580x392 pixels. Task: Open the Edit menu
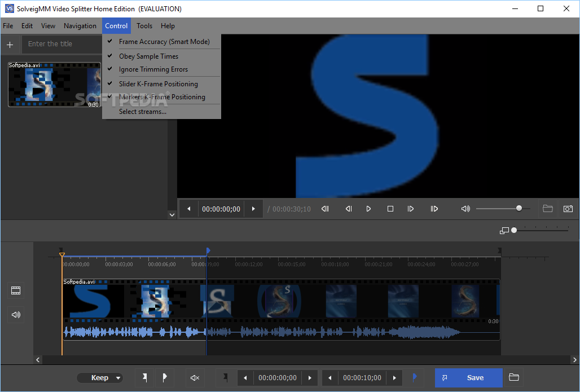click(27, 26)
